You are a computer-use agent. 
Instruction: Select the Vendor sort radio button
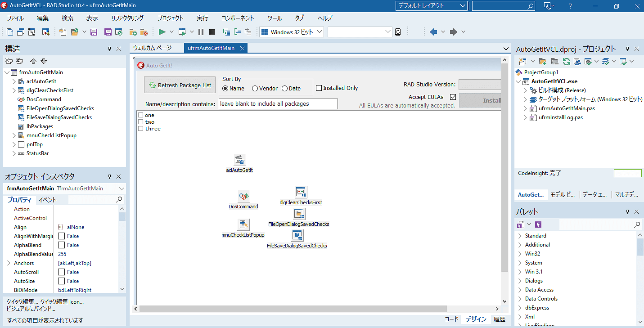click(255, 89)
